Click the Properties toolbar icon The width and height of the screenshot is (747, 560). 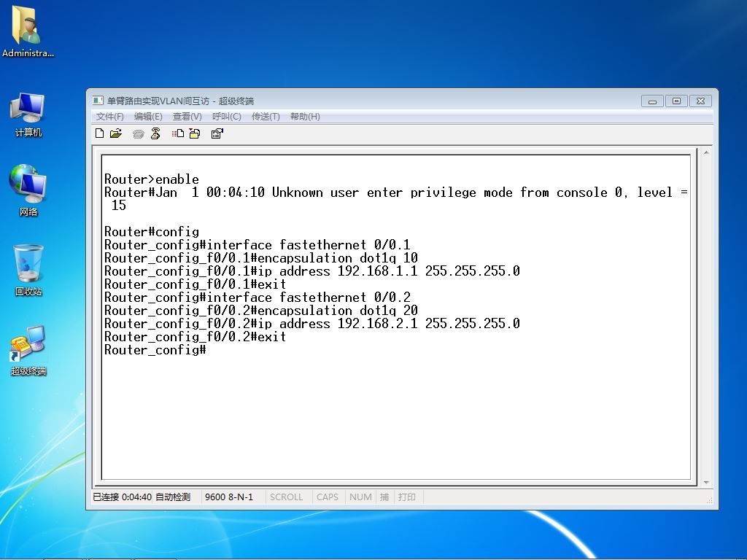[x=217, y=133]
